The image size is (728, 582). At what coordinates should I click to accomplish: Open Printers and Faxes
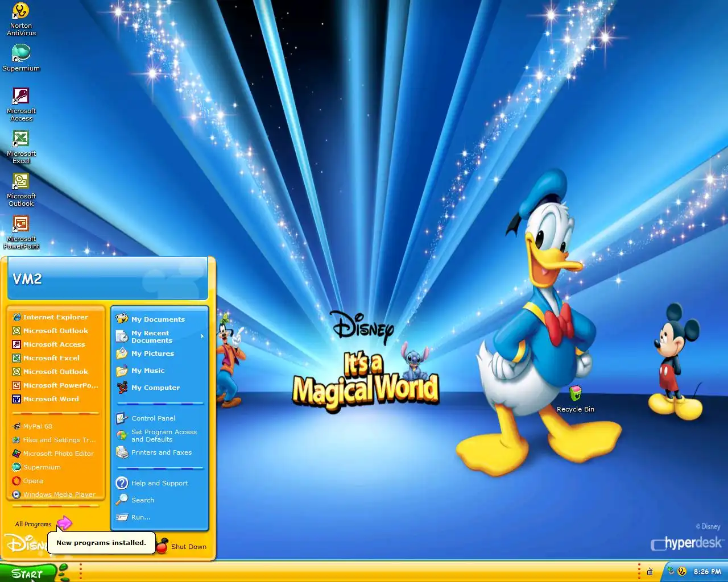(x=160, y=452)
